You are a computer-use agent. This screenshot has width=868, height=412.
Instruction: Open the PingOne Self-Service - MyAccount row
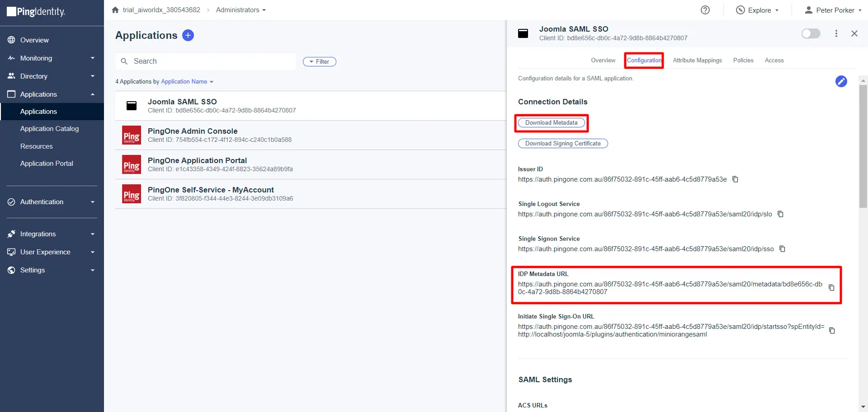(311, 194)
